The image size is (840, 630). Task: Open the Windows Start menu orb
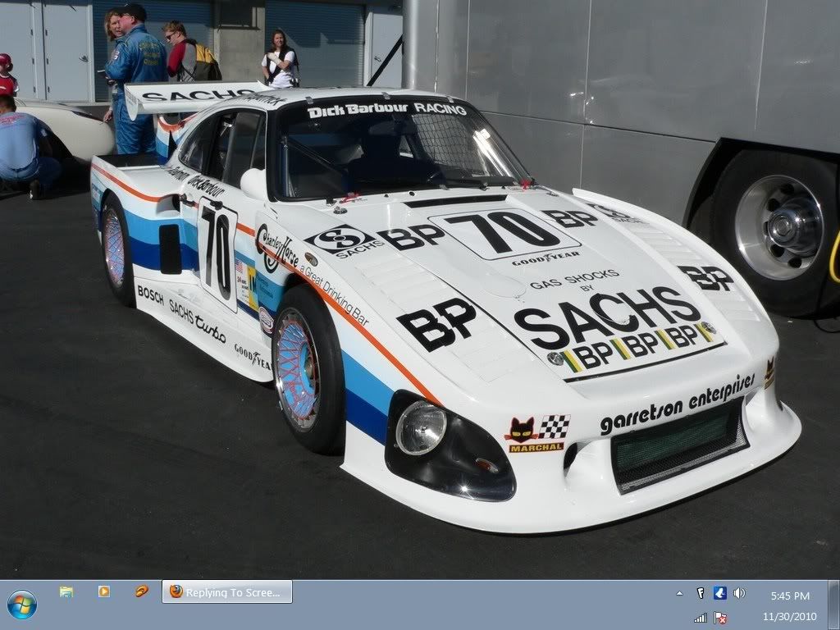pos(22,605)
